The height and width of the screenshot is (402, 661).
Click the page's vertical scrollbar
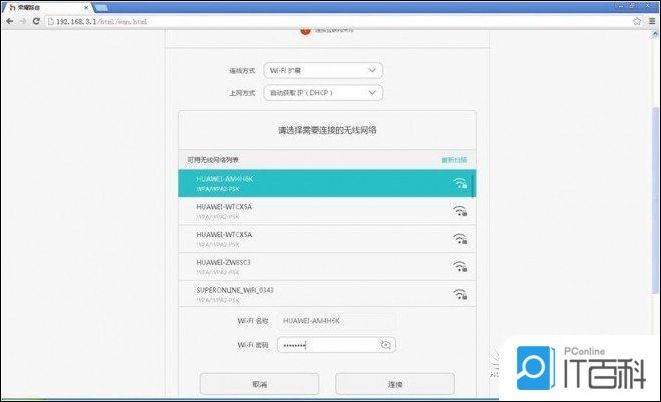[x=655, y=200]
